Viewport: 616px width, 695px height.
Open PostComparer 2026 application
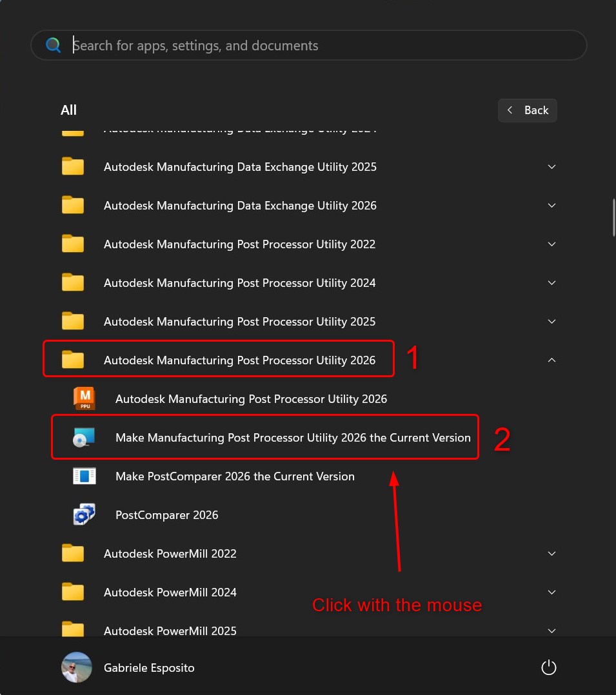166,514
